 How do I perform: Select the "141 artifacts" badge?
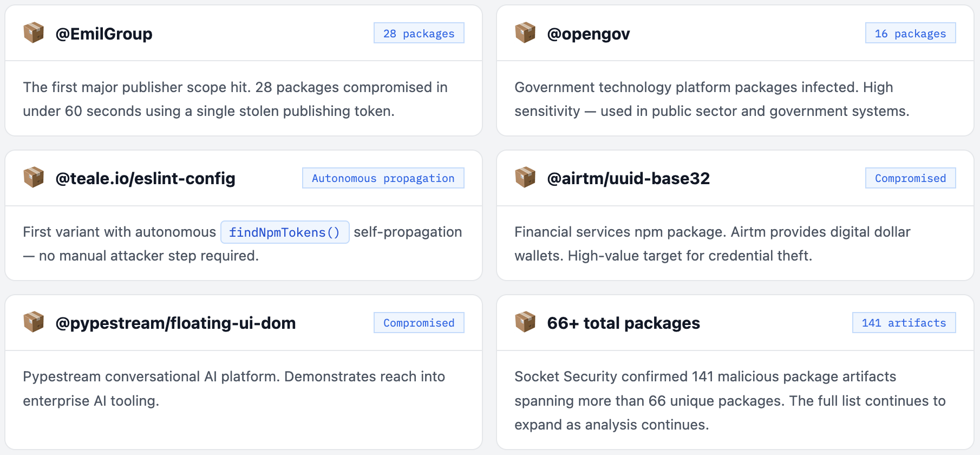(904, 323)
